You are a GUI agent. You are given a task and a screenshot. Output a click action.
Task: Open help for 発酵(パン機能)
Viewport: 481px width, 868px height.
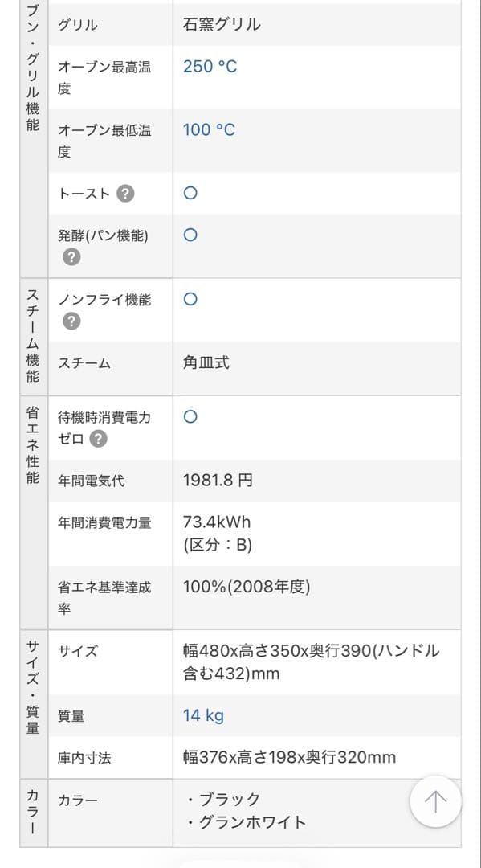(71, 259)
